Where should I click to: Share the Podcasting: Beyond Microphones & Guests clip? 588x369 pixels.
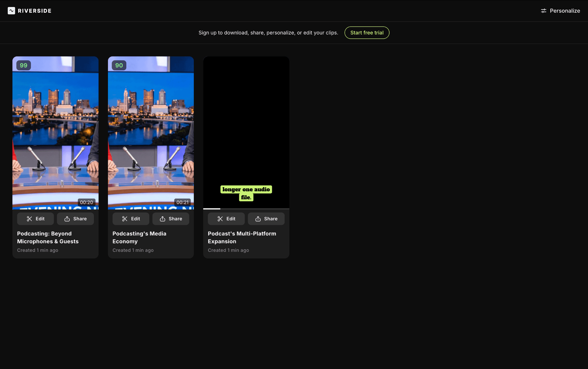[x=75, y=219]
